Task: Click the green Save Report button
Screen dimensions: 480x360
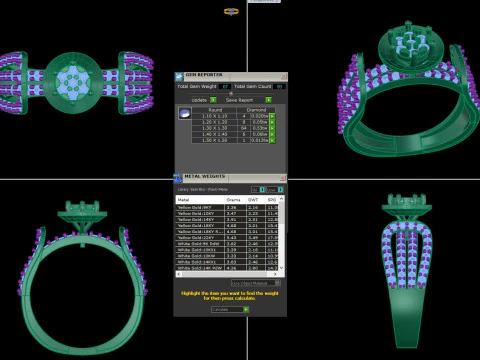Action: click(x=268, y=100)
